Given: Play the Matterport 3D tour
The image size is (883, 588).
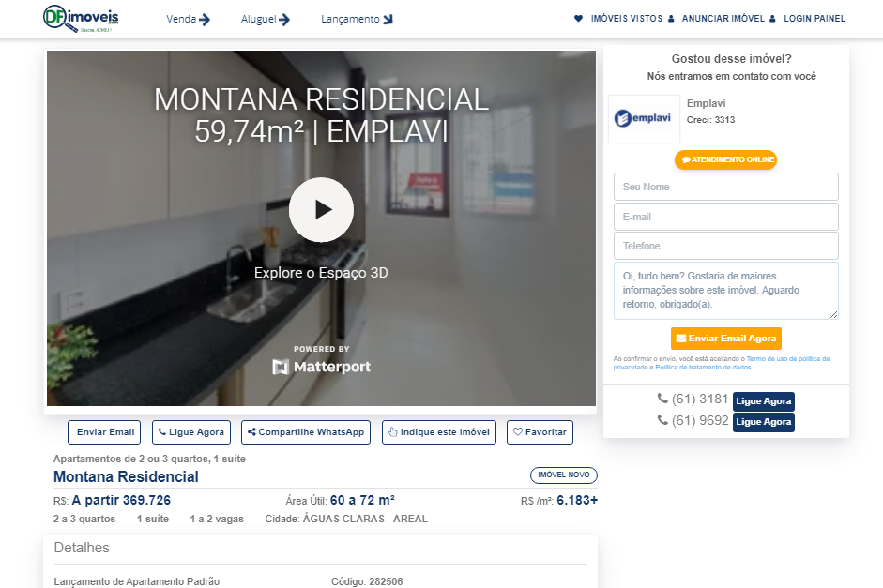Looking at the screenshot, I should tap(321, 210).
